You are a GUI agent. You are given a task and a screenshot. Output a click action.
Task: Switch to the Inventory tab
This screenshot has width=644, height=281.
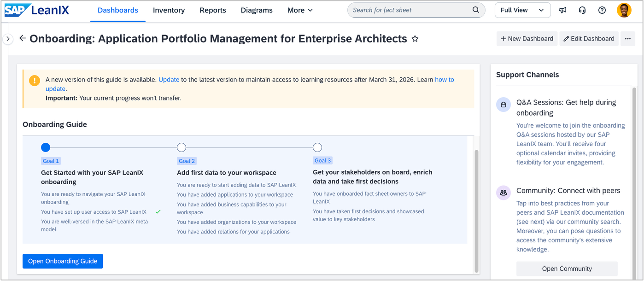(x=169, y=10)
